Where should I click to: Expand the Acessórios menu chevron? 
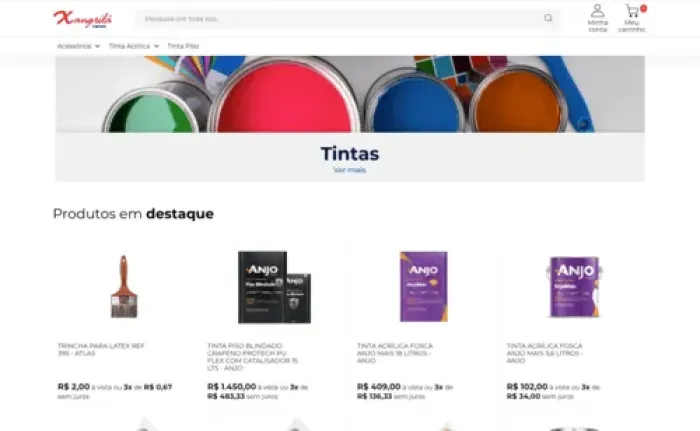(97, 46)
